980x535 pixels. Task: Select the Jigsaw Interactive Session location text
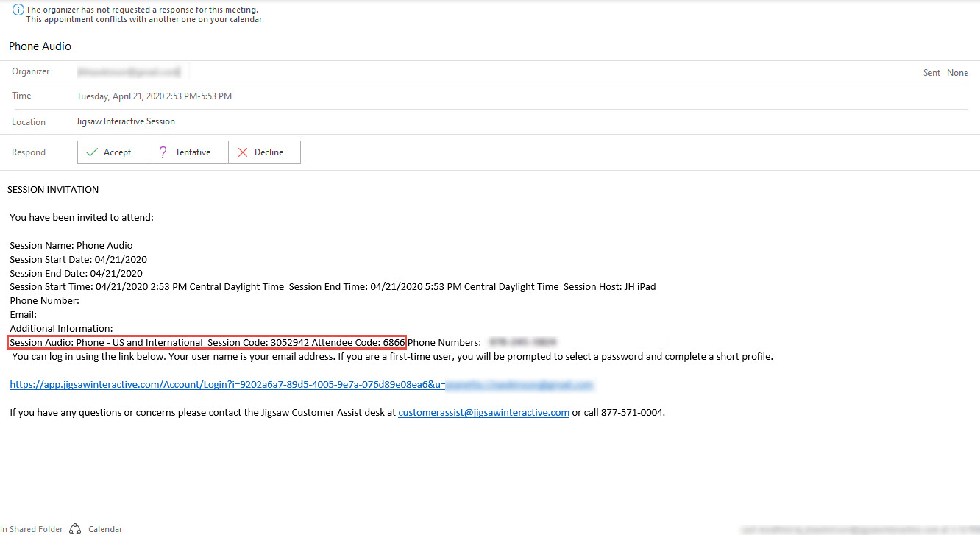[126, 121]
